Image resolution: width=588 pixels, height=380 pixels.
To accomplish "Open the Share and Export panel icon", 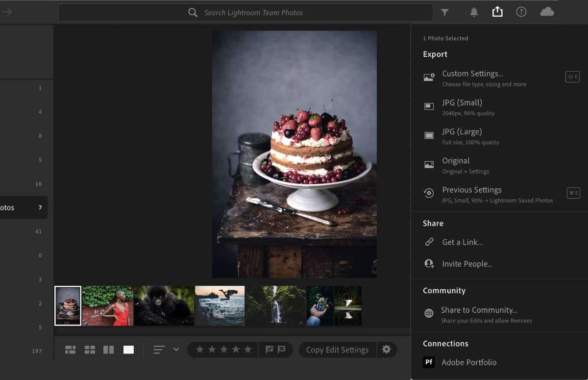I will [x=497, y=11].
